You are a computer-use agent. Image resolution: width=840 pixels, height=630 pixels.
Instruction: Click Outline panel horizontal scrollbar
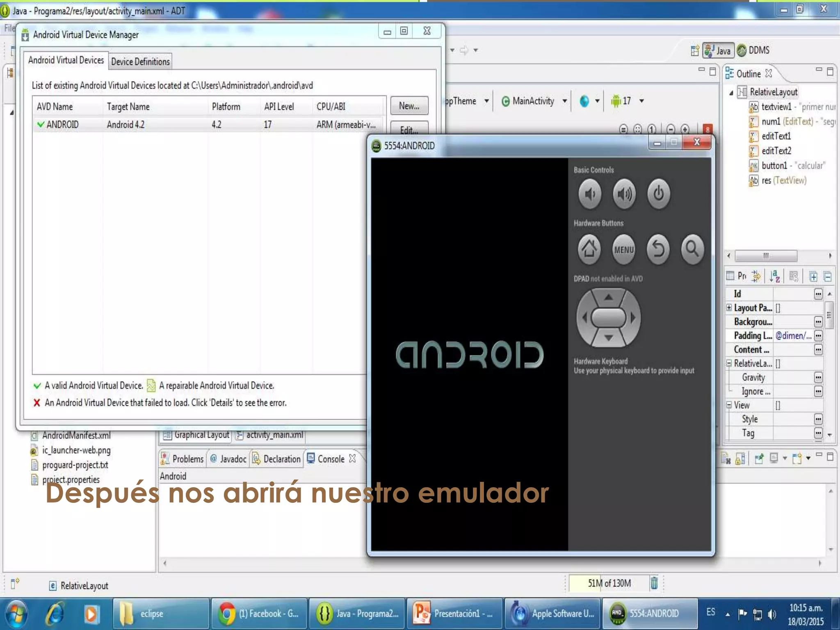pyautogui.click(x=766, y=256)
